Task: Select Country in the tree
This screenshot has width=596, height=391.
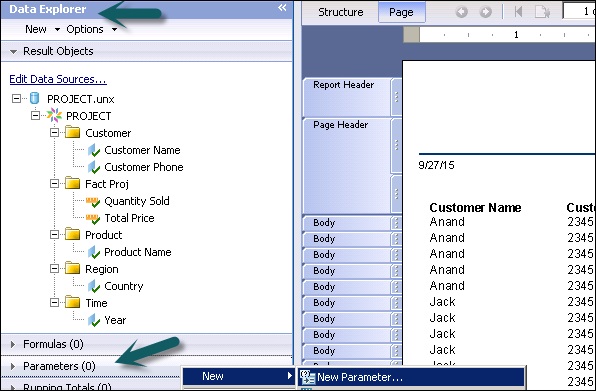Action: (124, 286)
